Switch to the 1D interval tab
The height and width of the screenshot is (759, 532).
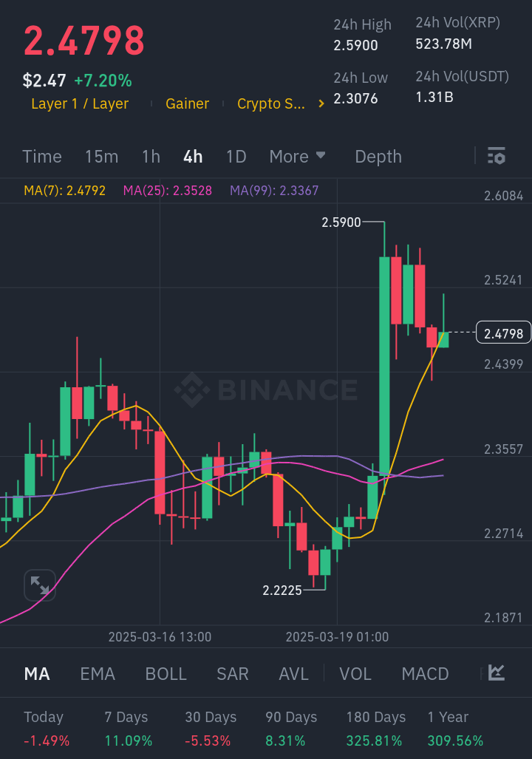(x=236, y=157)
